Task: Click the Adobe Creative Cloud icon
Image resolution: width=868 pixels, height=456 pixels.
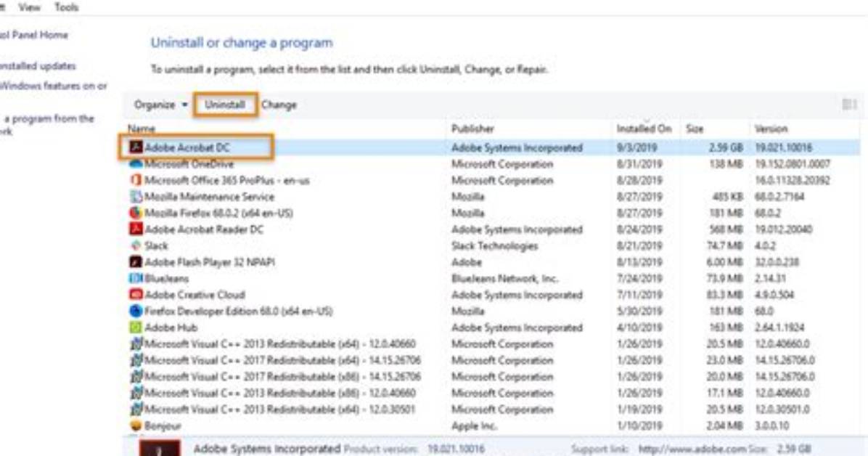Action: click(136, 294)
